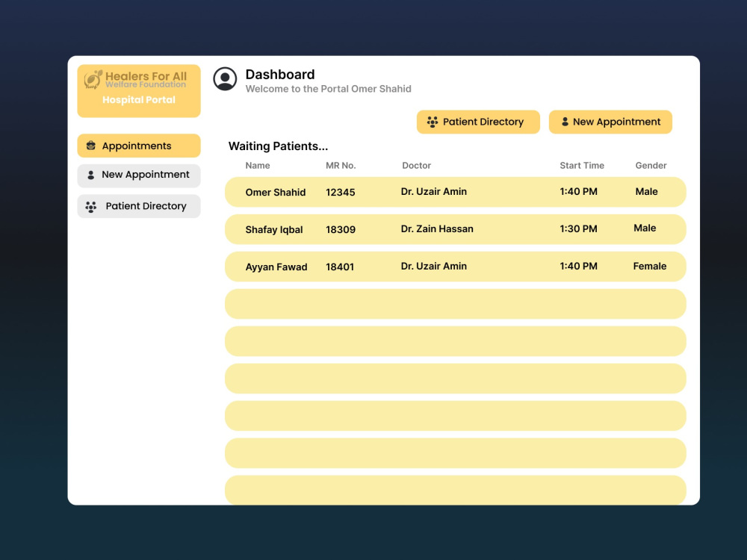
Task: Click the Waiting Patients... heading
Action: tap(278, 146)
